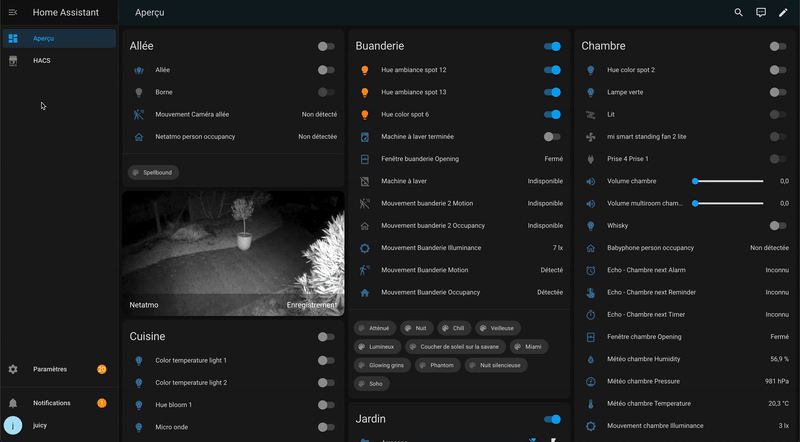Click the Hue ambiance spot 13 bulb icon
The height and width of the screenshot is (442, 800).
(x=365, y=92)
